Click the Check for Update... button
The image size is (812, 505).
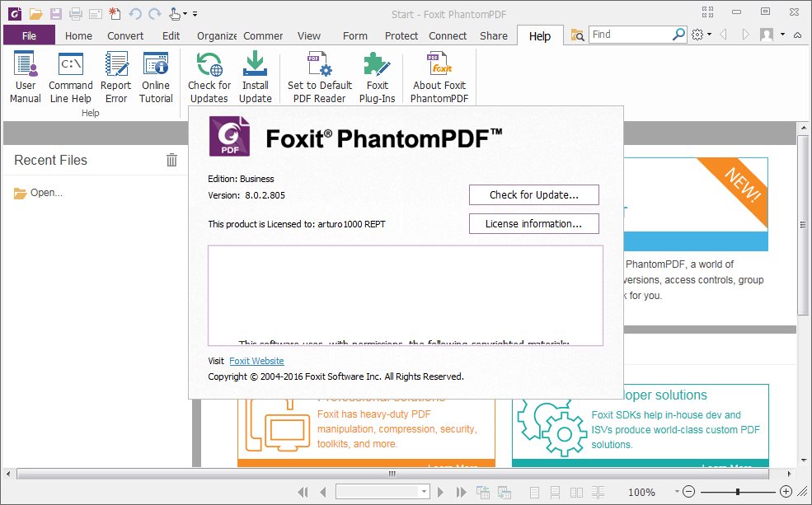point(534,195)
